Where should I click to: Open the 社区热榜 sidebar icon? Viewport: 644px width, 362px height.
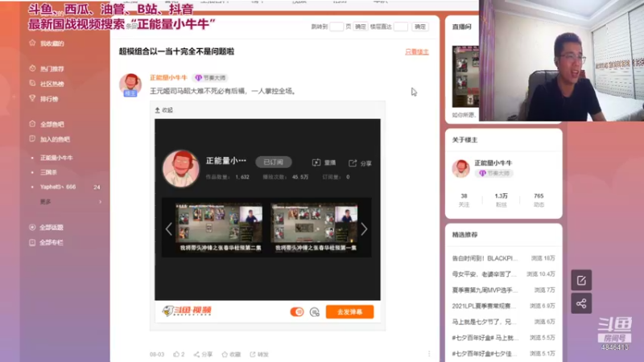(x=32, y=84)
